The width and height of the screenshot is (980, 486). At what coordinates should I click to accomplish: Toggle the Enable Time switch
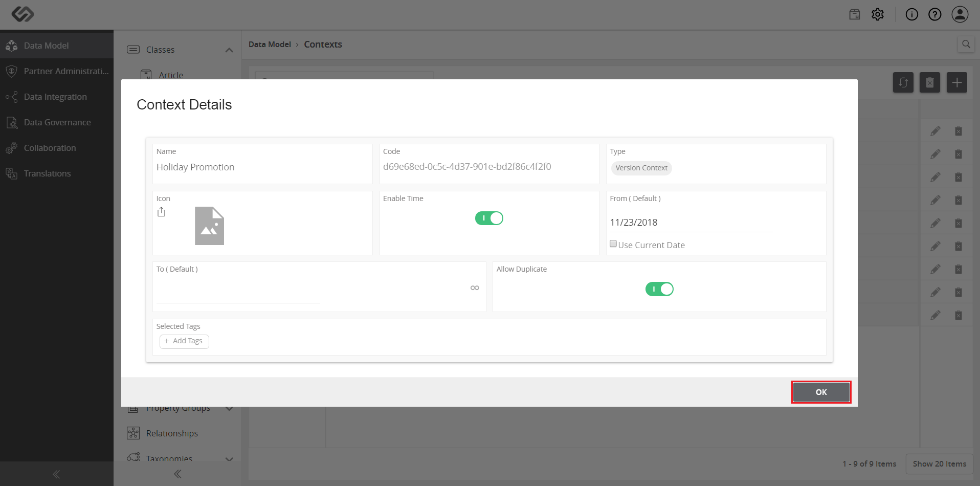[x=489, y=218]
